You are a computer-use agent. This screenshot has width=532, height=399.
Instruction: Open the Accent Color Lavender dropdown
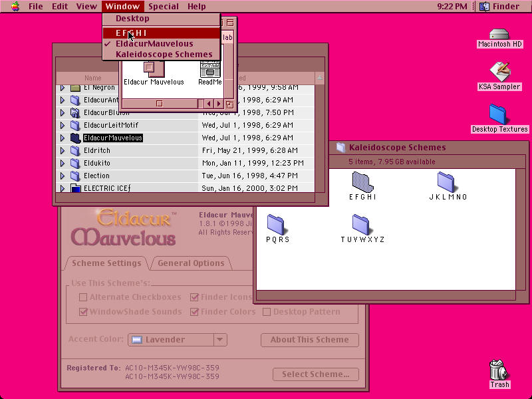click(x=177, y=340)
